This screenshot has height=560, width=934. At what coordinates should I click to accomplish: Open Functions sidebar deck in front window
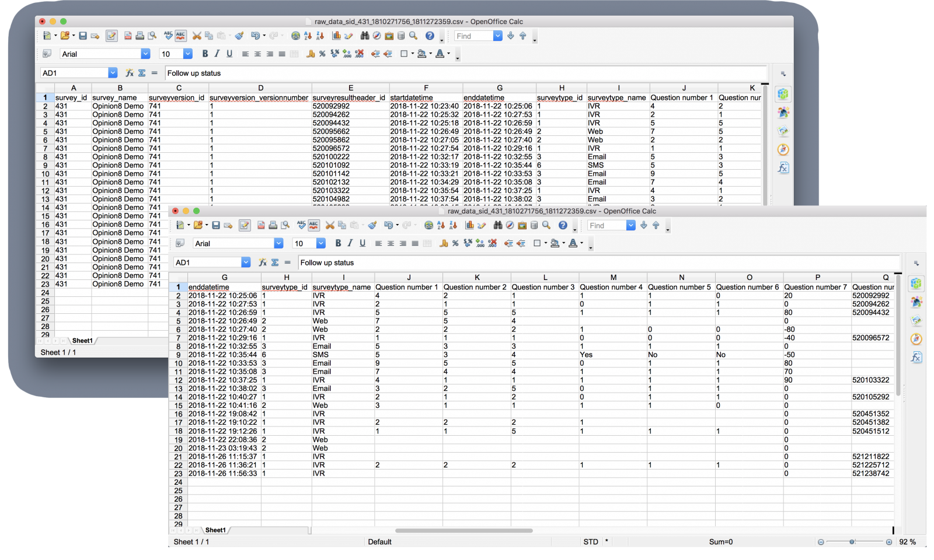916,357
